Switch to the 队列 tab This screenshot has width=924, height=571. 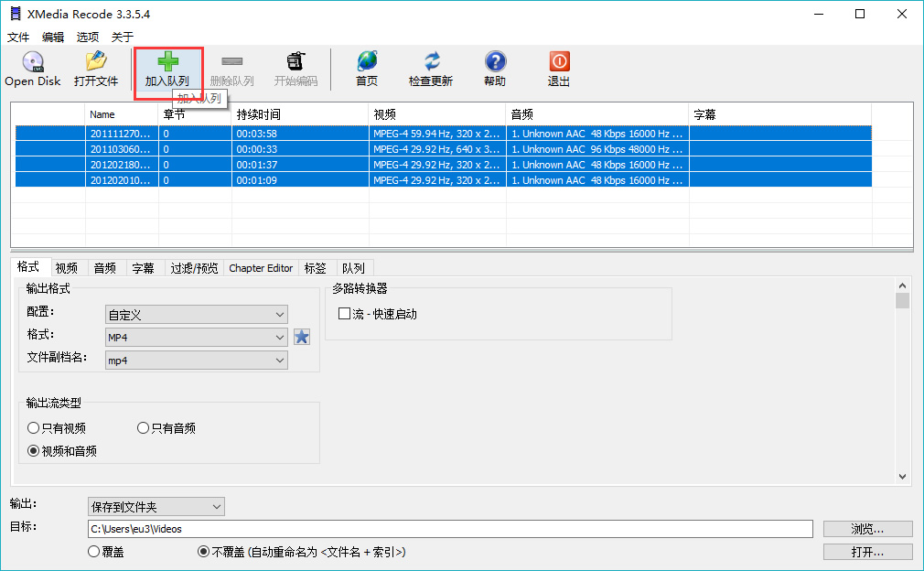(x=353, y=268)
